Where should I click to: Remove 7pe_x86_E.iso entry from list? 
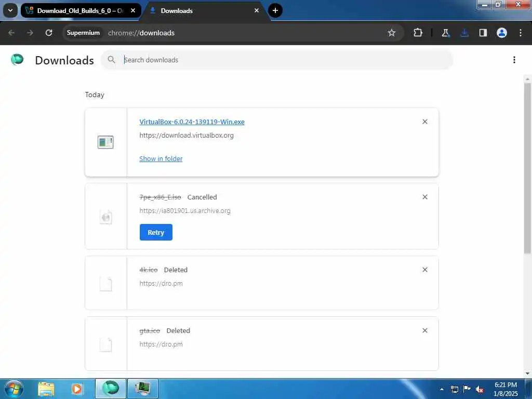[425, 197]
